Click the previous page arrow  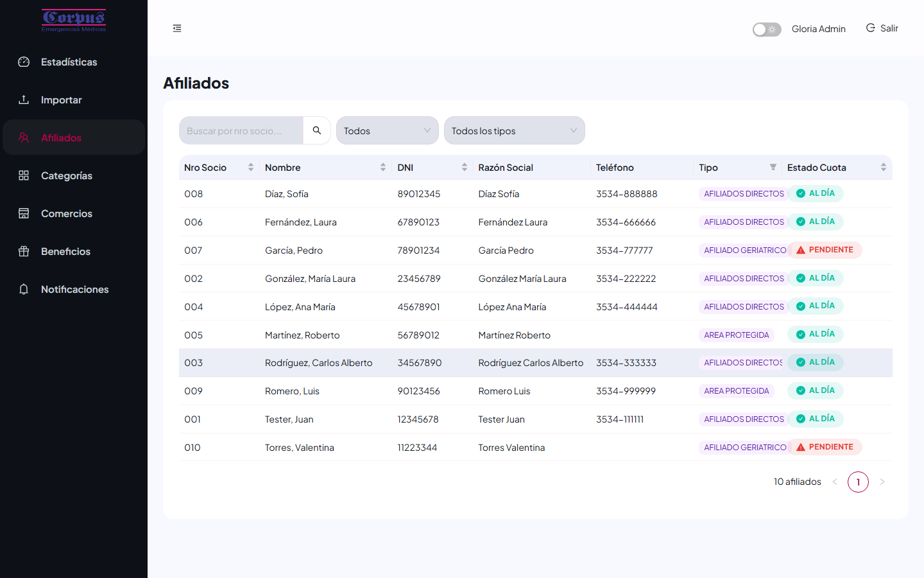click(835, 482)
